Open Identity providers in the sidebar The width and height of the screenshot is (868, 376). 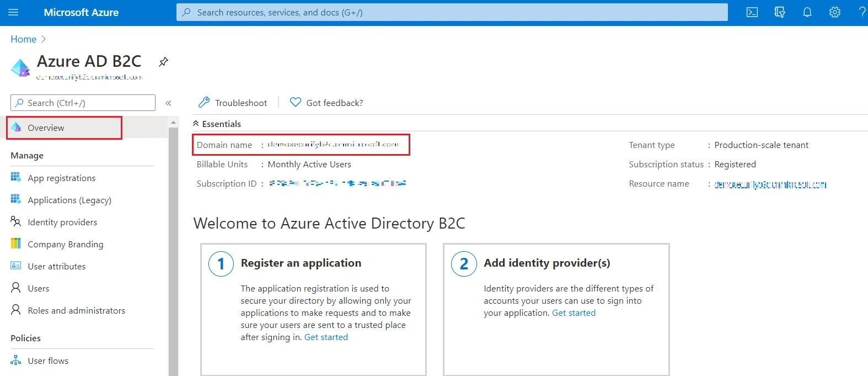click(x=62, y=222)
